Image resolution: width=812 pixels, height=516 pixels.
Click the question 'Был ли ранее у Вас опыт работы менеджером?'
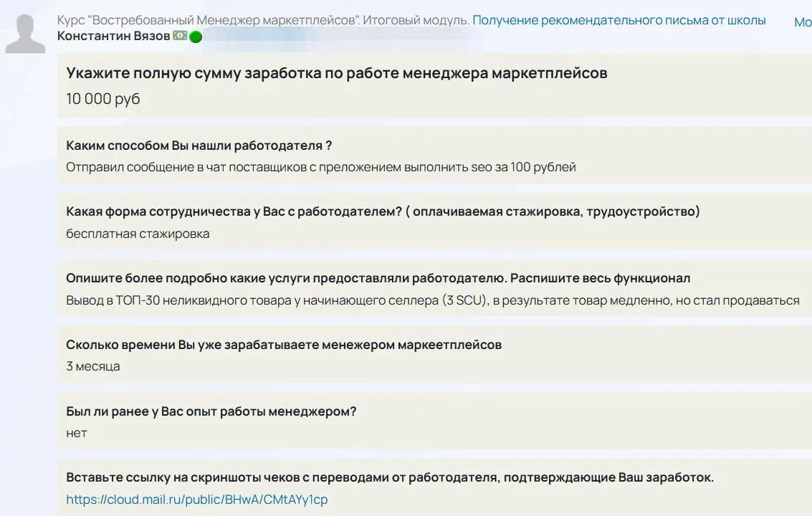click(x=211, y=411)
